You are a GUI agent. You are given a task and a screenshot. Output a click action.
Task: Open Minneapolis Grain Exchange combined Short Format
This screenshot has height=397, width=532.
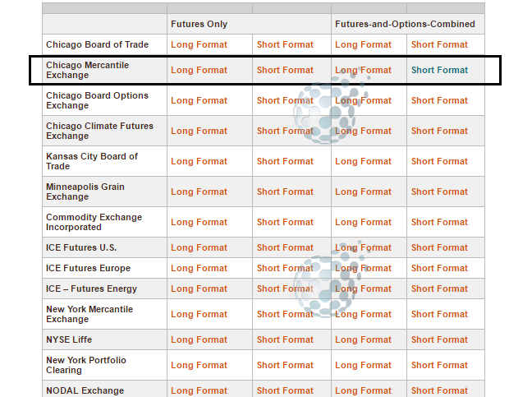pyautogui.click(x=439, y=192)
